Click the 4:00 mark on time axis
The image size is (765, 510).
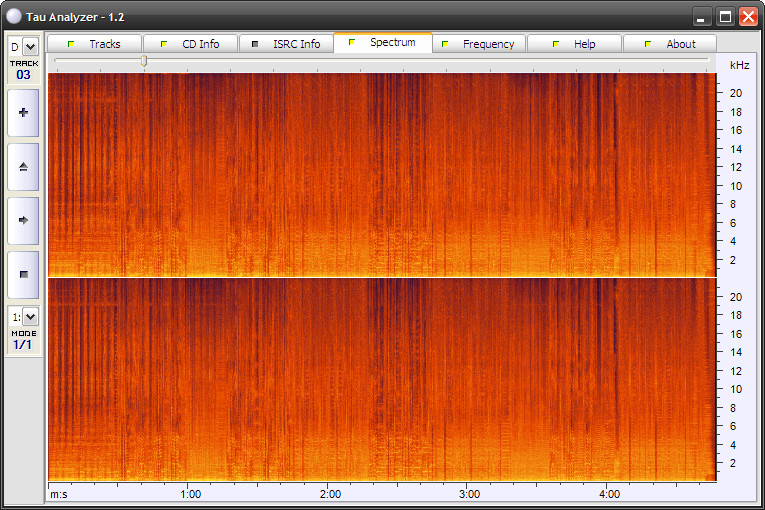(609, 494)
